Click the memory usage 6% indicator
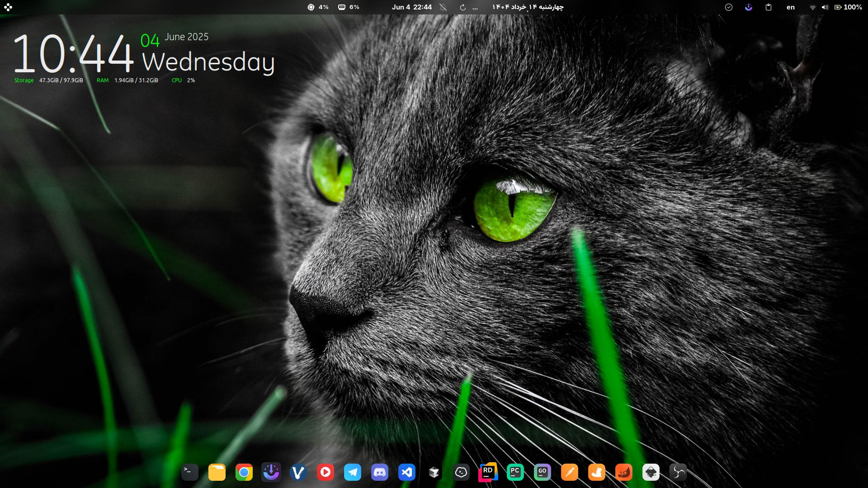The image size is (868, 488). [349, 7]
